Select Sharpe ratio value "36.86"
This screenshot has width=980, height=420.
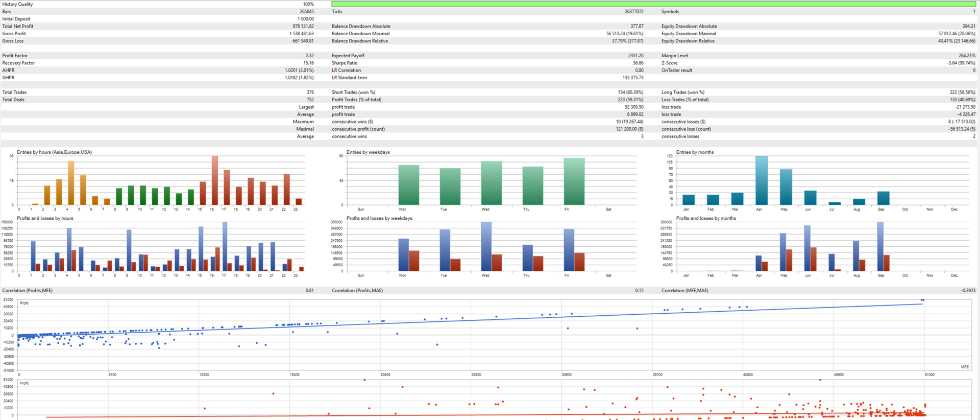click(638, 63)
